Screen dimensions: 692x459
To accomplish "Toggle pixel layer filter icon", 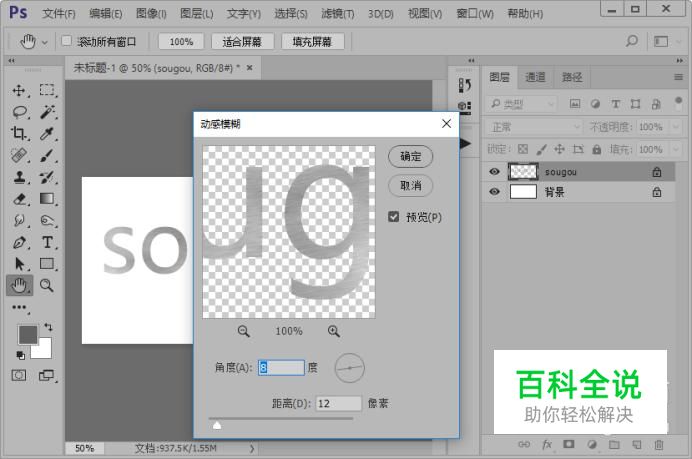I will (x=575, y=104).
